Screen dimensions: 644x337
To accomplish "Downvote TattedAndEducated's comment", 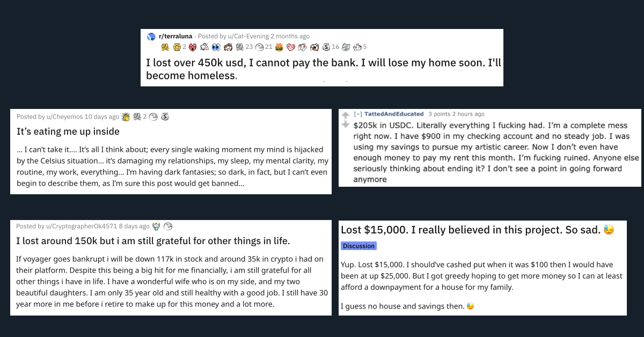I will (346, 124).
